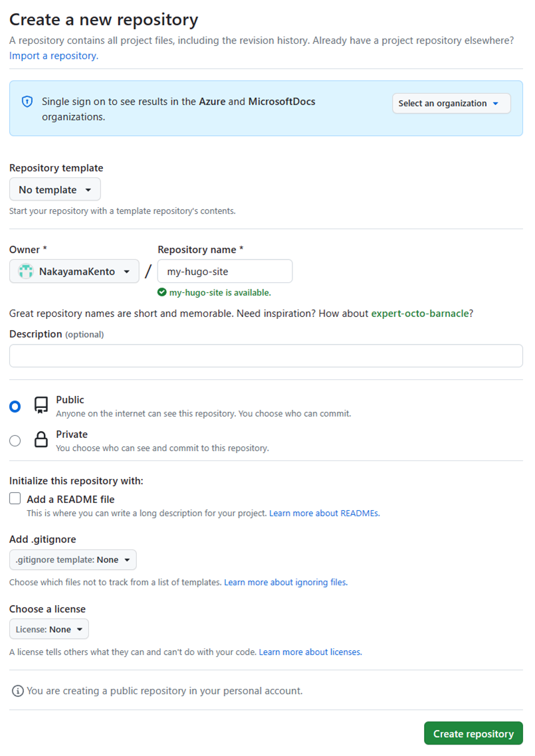This screenshot has width=535, height=756.
Task: Open the .gitignore template dropdown
Action: pyautogui.click(x=73, y=560)
